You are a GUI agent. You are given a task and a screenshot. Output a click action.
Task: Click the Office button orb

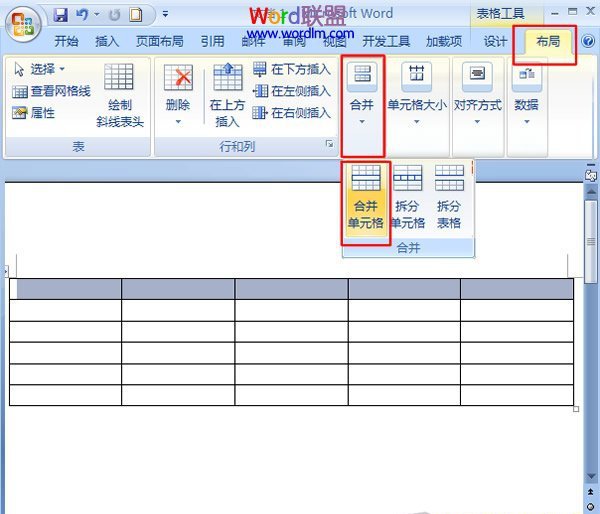point(23,24)
